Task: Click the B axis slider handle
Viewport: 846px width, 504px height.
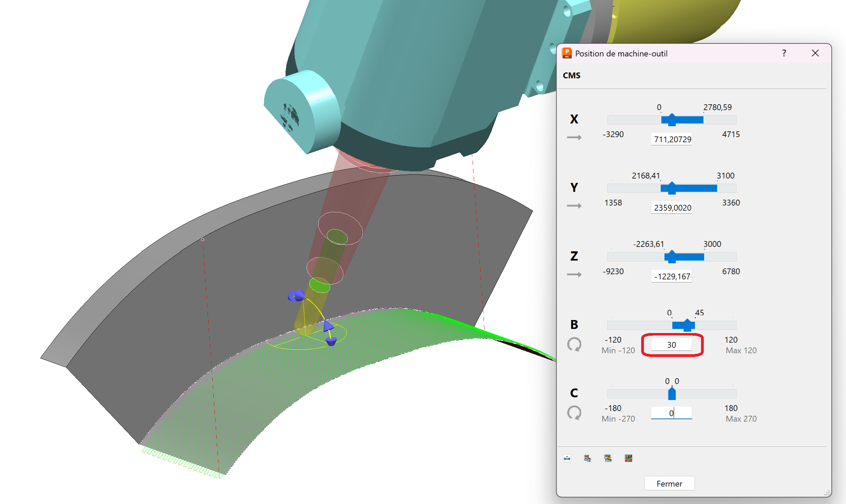Action: (687, 325)
